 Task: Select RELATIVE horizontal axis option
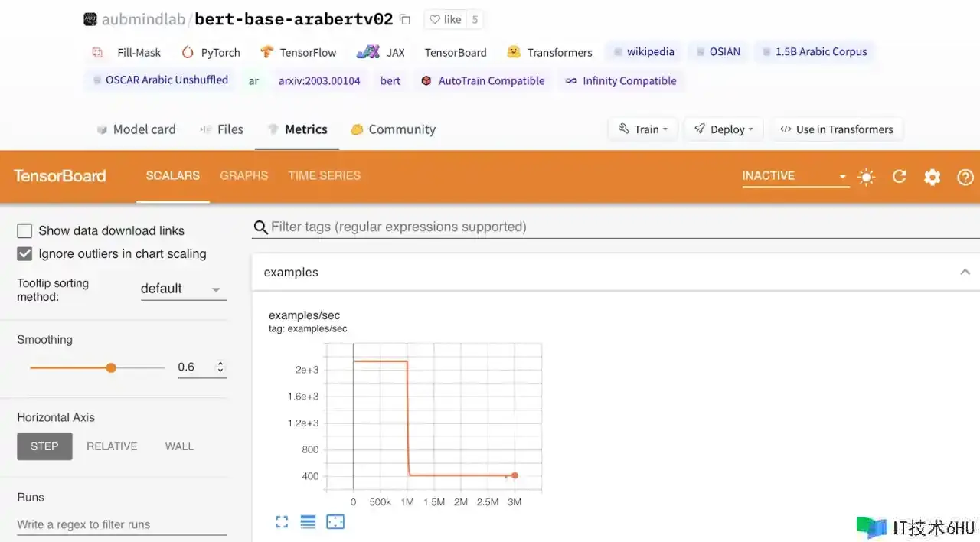point(112,446)
